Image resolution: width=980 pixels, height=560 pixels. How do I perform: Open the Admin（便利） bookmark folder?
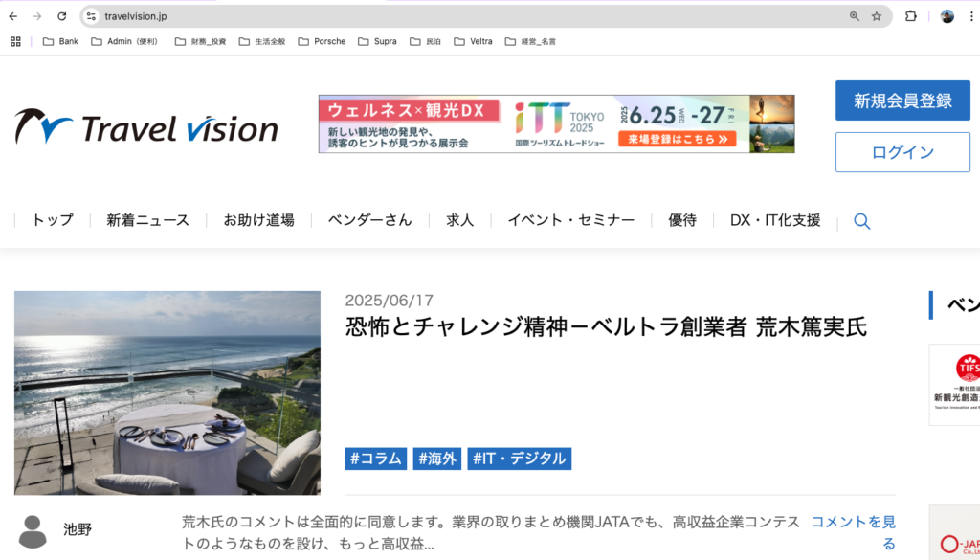point(125,41)
